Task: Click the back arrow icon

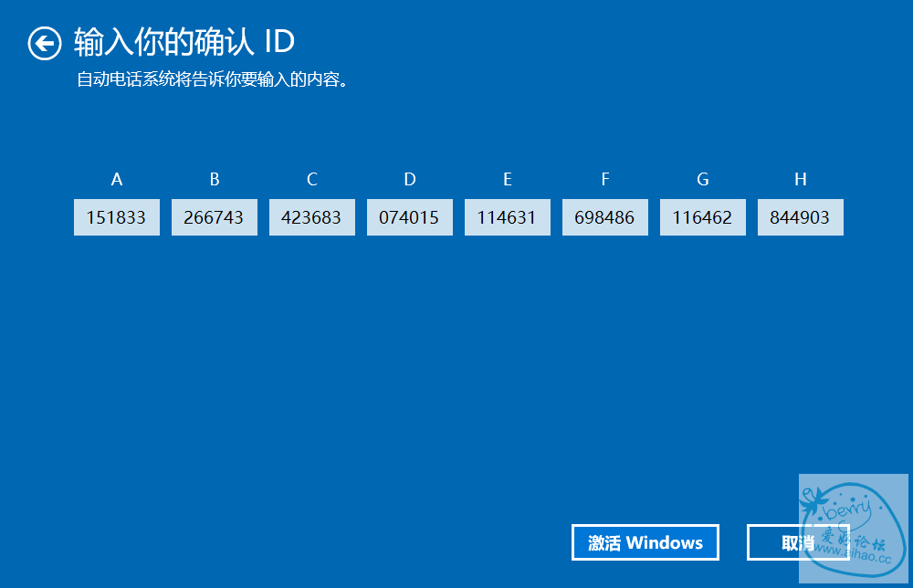Action: tap(45, 43)
